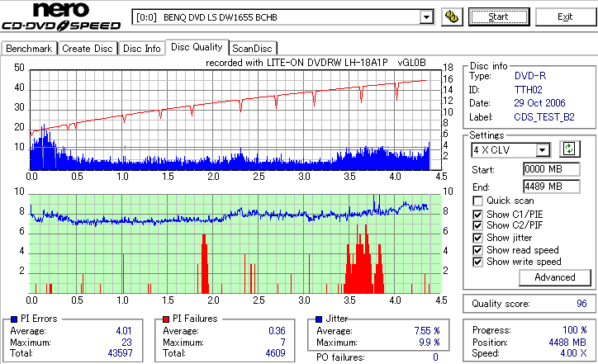Uncheck Show C1/PIE option
Image resolution: width=598 pixels, height=364 pixels.
pyautogui.click(x=477, y=215)
